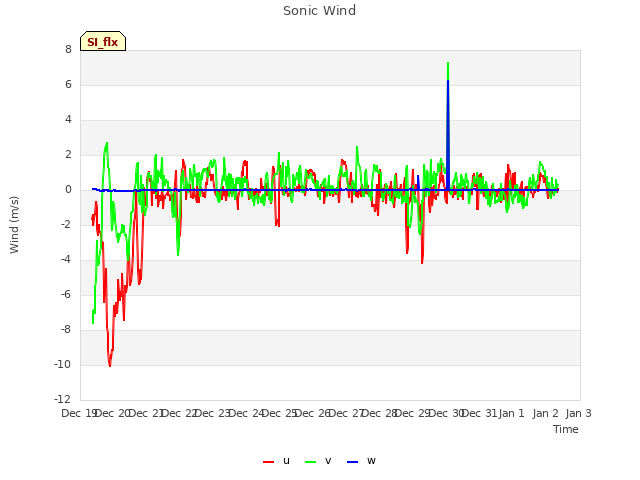Click the 8 y-axis tick label
Image resolution: width=640 pixels, height=480 pixels.
68,49
